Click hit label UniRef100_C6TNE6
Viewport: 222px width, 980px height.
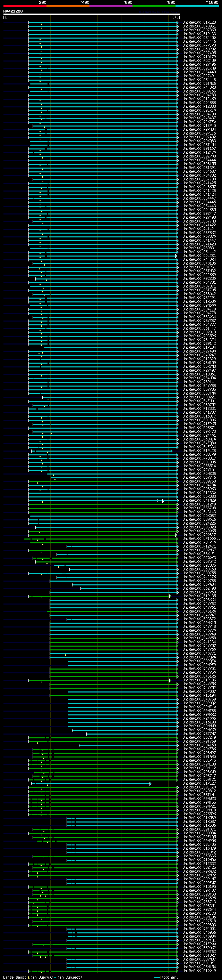pos(199,84)
